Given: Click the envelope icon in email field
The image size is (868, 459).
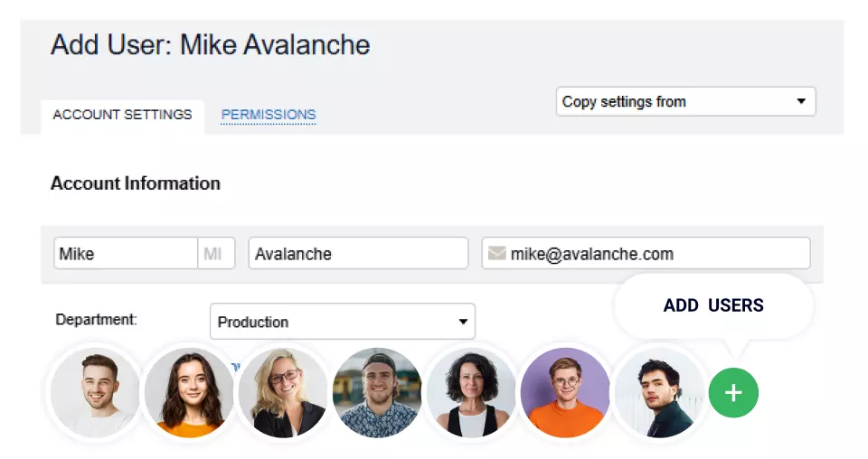Looking at the screenshot, I should (x=496, y=254).
